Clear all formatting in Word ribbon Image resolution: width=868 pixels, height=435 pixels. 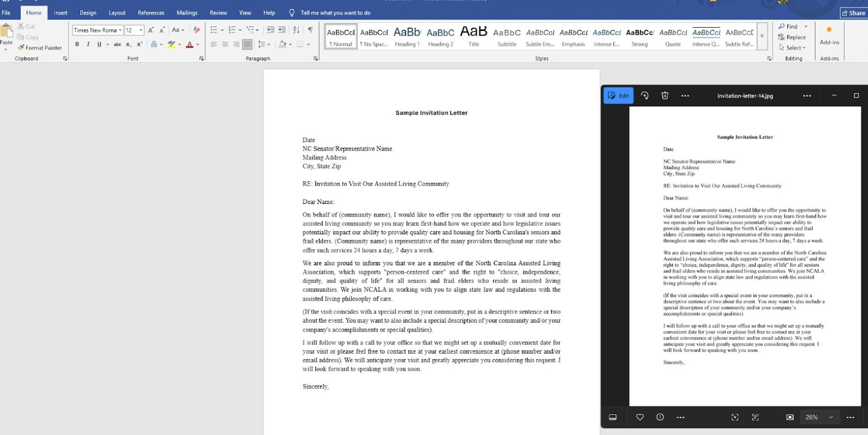(196, 30)
